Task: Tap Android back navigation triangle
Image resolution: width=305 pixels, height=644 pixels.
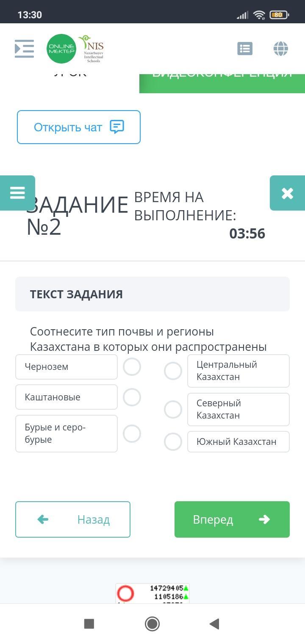Action: (x=214, y=624)
